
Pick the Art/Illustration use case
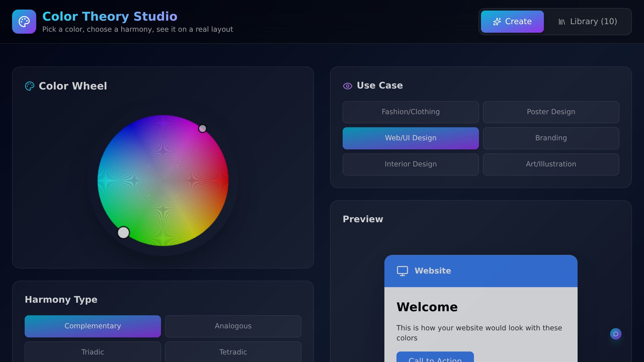click(x=551, y=164)
